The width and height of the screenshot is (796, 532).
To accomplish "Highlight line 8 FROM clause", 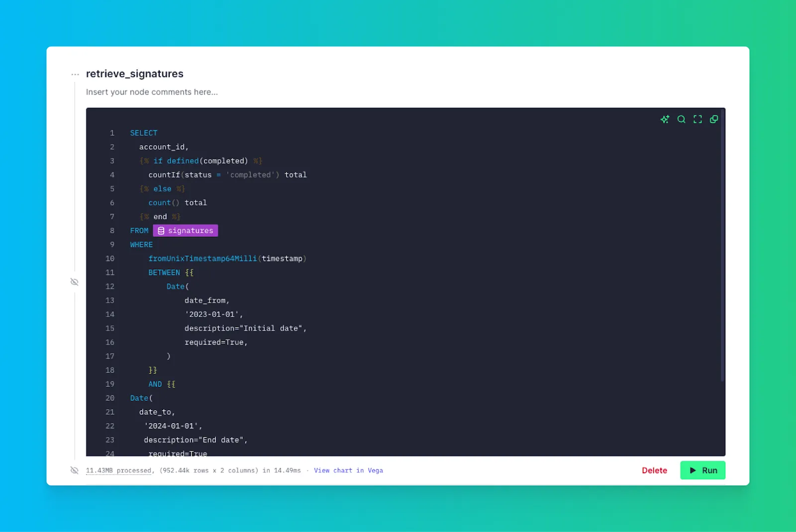I will (139, 230).
